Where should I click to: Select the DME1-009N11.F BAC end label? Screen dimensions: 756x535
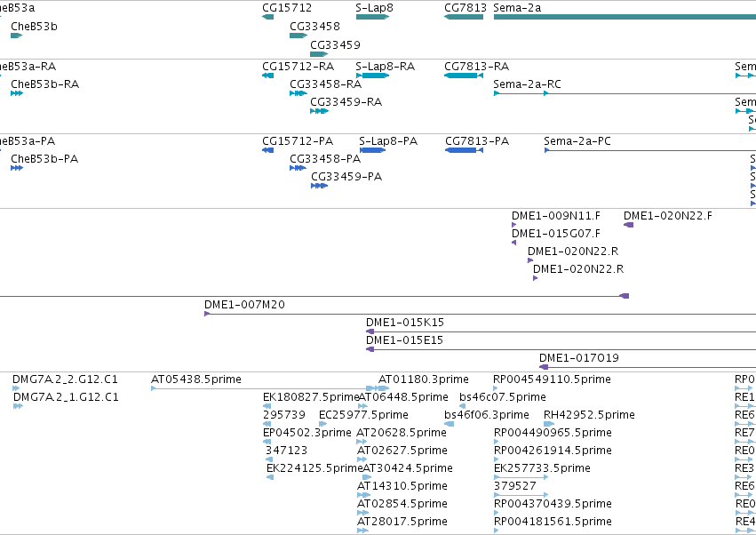point(556,216)
